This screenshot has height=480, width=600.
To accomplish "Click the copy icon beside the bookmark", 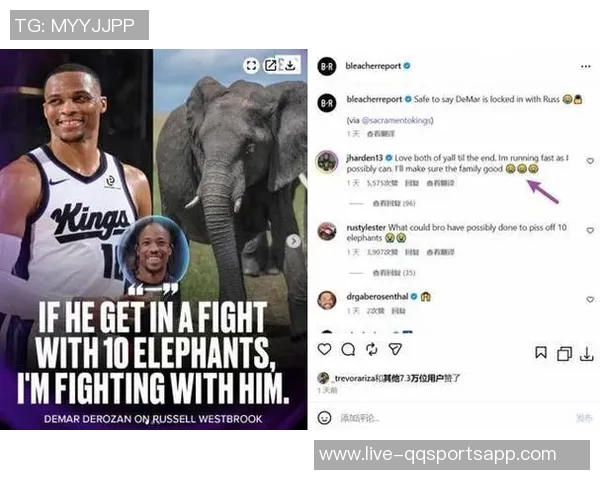I will pos(564,354).
